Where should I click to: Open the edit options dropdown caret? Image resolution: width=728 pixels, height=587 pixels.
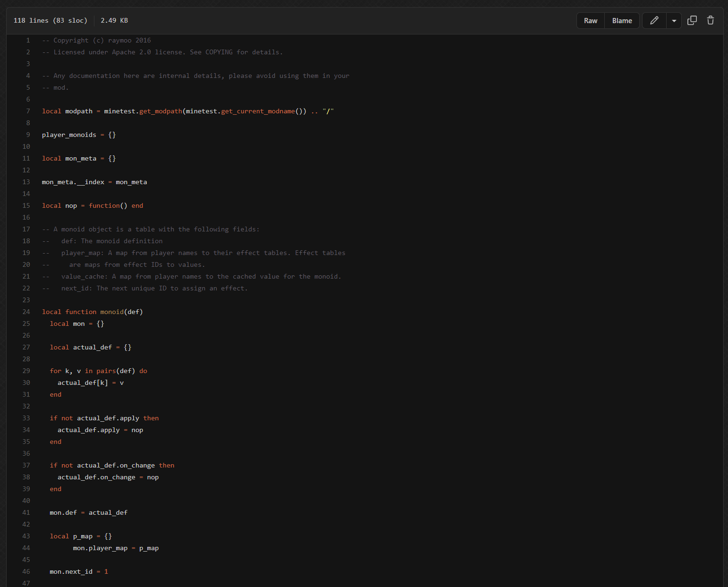(674, 21)
